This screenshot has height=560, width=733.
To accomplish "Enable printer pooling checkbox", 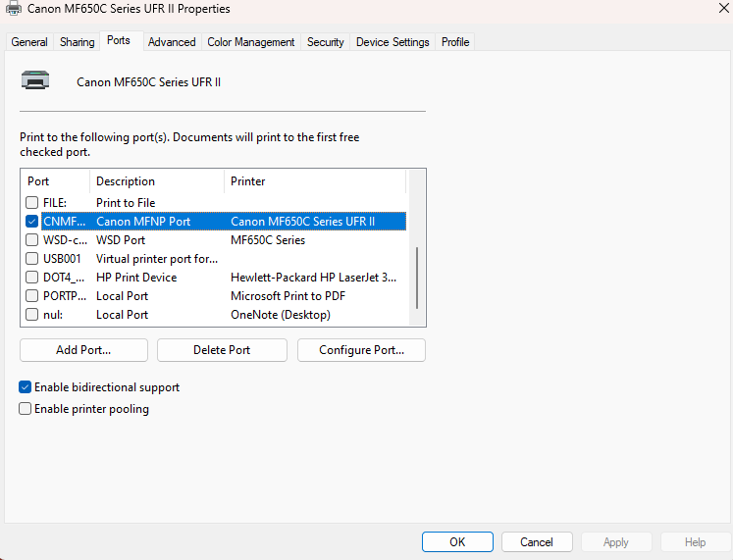I will [x=26, y=409].
